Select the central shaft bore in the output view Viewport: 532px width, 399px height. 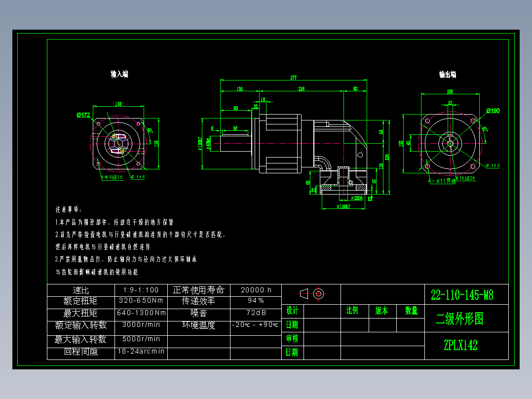click(x=452, y=144)
